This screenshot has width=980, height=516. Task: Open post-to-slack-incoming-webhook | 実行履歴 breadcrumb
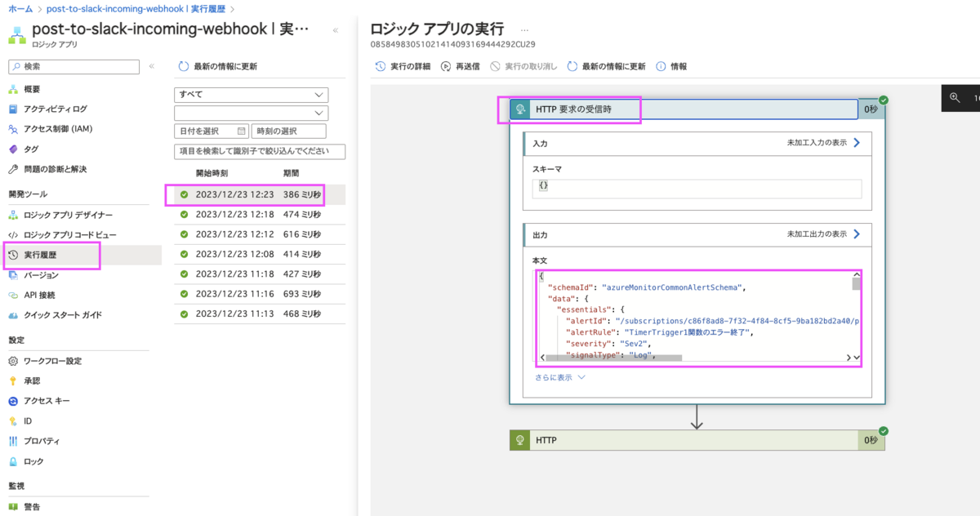click(137, 8)
